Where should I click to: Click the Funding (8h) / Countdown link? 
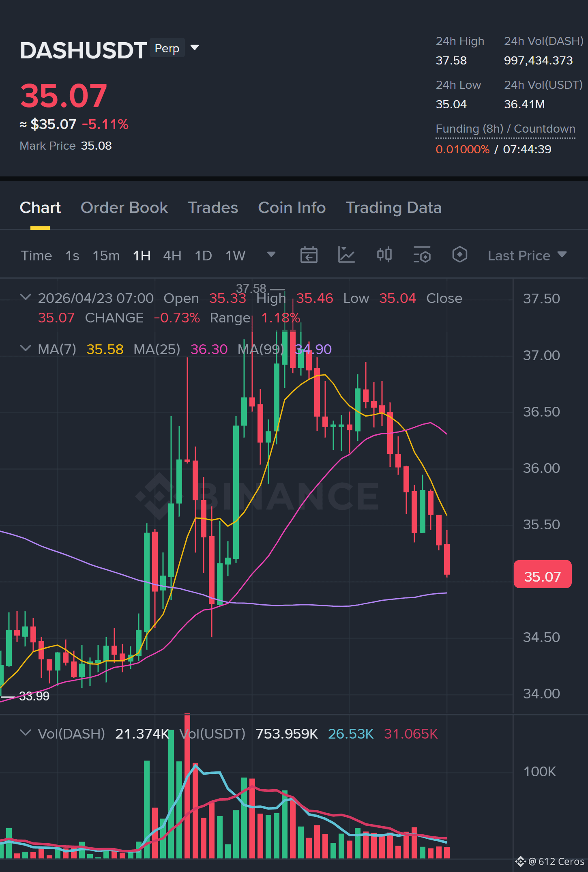505,129
